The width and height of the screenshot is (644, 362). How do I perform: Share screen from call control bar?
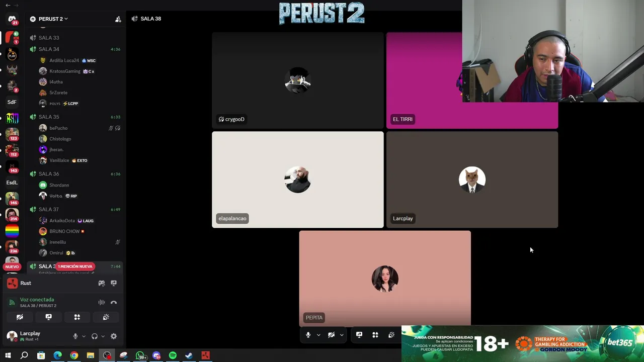point(359,335)
